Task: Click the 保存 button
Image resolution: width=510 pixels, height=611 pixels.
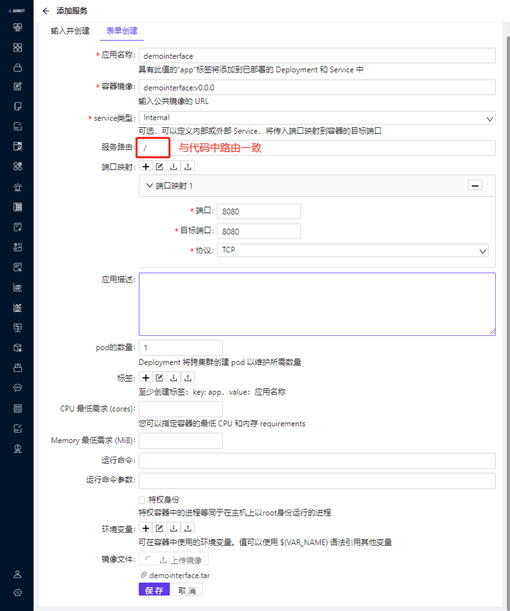Action: pyautogui.click(x=154, y=590)
